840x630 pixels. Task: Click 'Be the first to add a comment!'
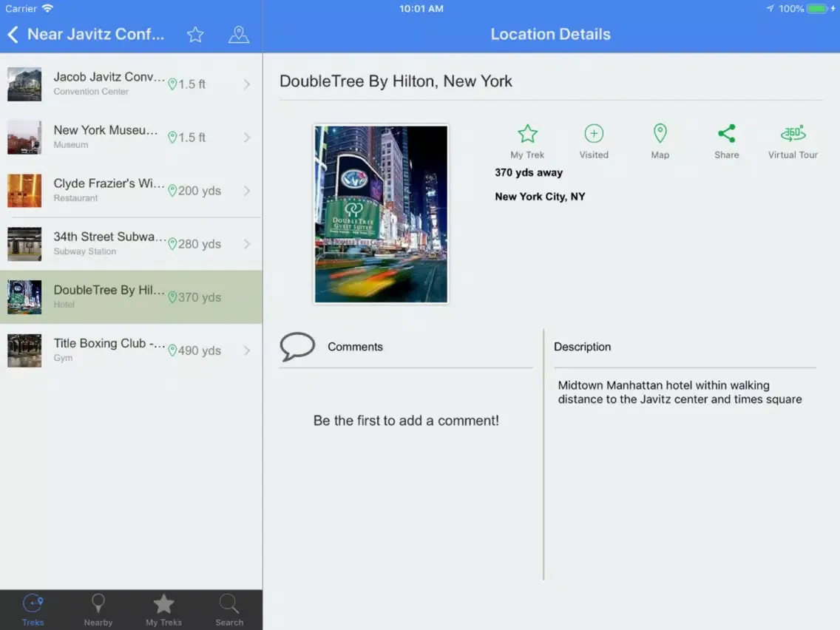point(406,421)
